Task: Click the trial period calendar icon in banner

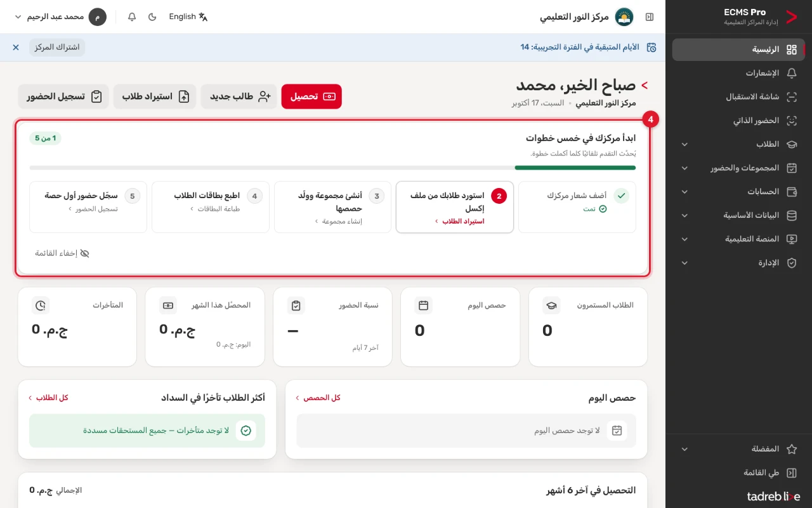Action: coord(652,48)
